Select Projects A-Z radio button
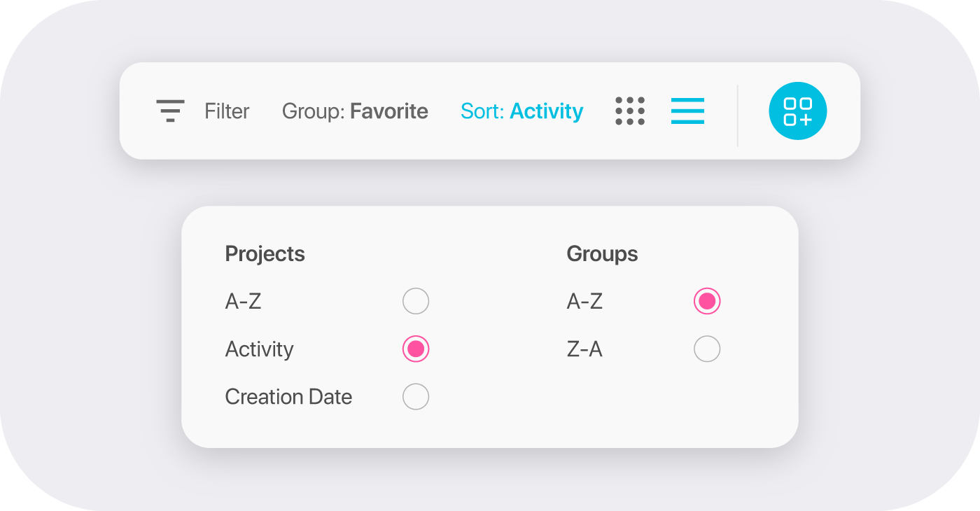The width and height of the screenshot is (980, 511). coord(416,302)
